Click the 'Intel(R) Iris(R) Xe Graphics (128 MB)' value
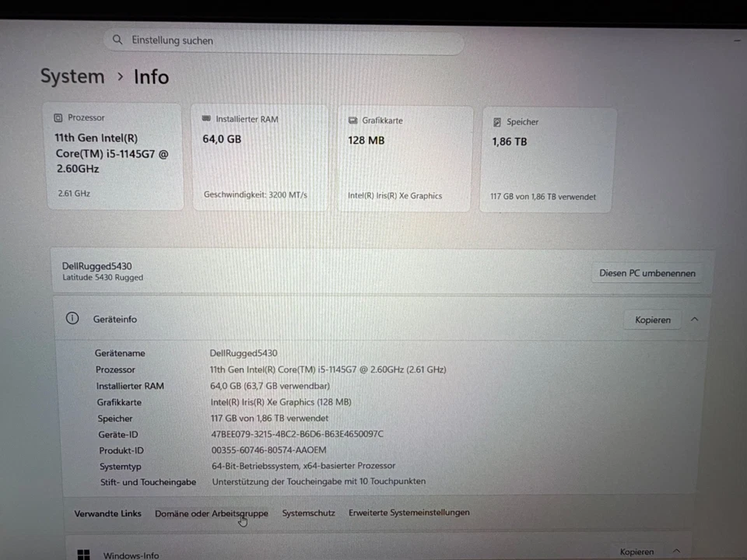This screenshot has height=560, width=747. coord(281,402)
